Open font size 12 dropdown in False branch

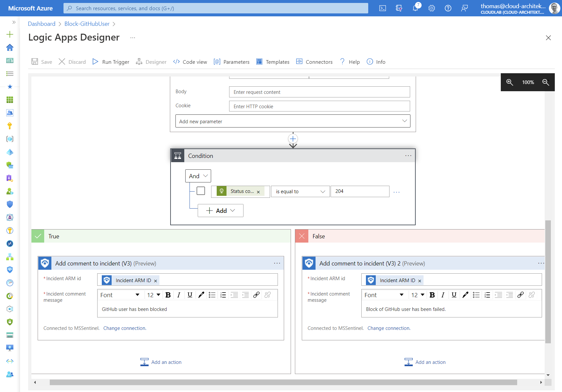click(x=418, y=295)
